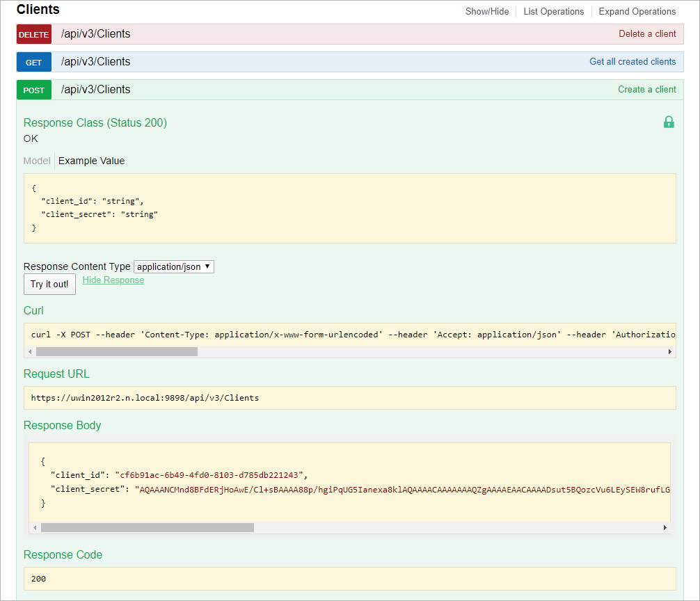Open the Response Content Type dropdown
Screen dimensions: 700x601
click(174, 266)
